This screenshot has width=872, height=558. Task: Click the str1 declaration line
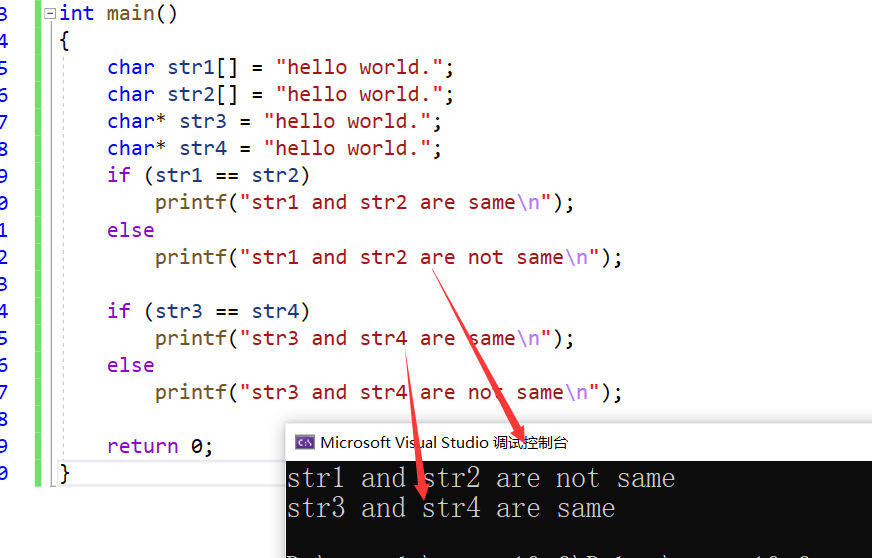tap(280, 68)
